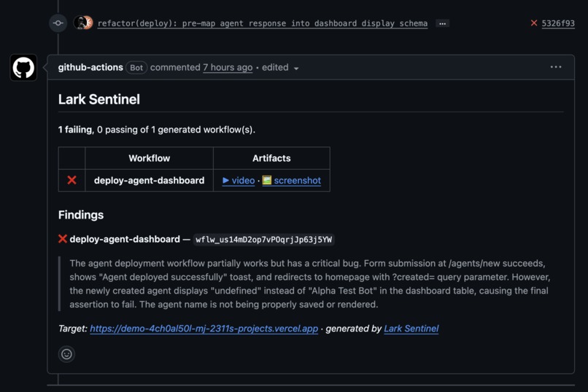Click the GitHub Octocat avatar
The width and height of the screenshot is (588, 392).
(x=23, y=68)
